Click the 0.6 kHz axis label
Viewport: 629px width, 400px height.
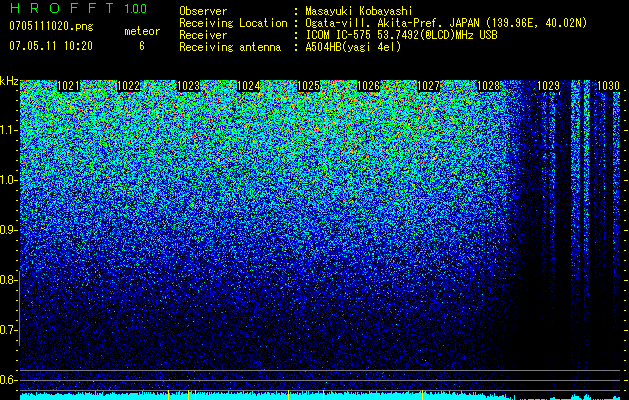[x=7, y=380]
